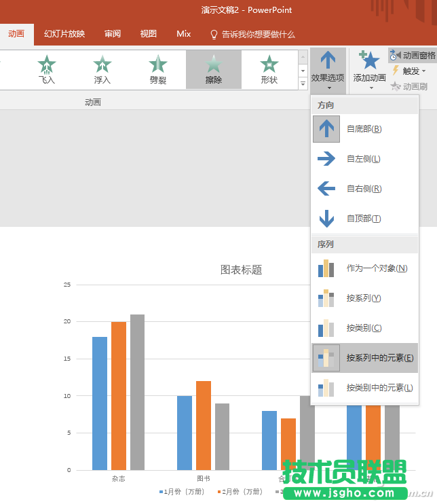Click the orange 杂志 bar in chart

119,395
